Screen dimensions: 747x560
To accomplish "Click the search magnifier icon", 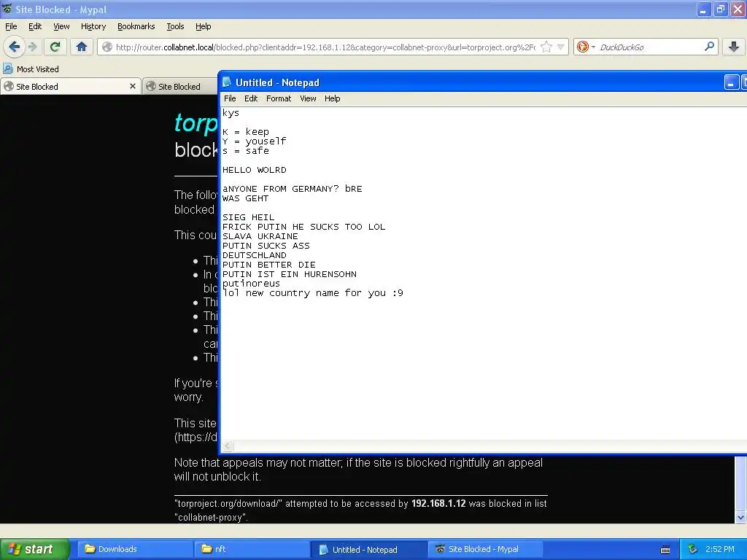I will [x=709, y=46].
